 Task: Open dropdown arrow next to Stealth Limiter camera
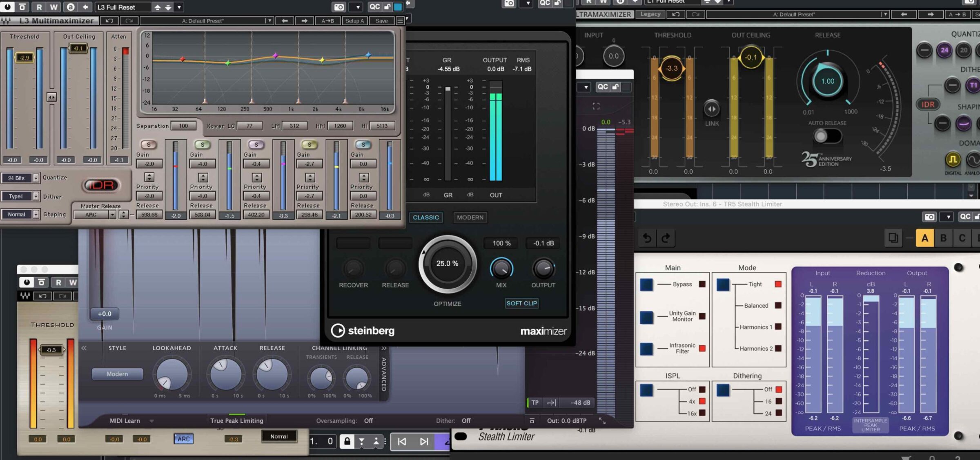click(x=948, y=217)
